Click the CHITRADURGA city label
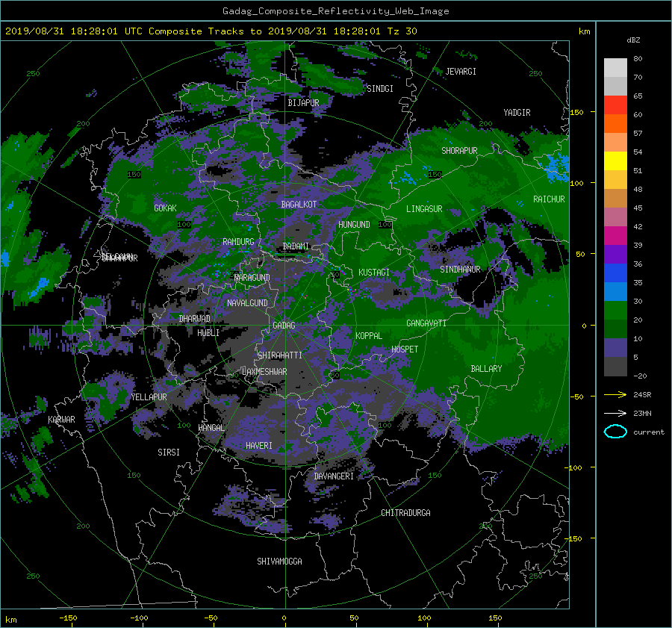Image resolution: width=672 pixels, height=628 pixels. (406, 513)
